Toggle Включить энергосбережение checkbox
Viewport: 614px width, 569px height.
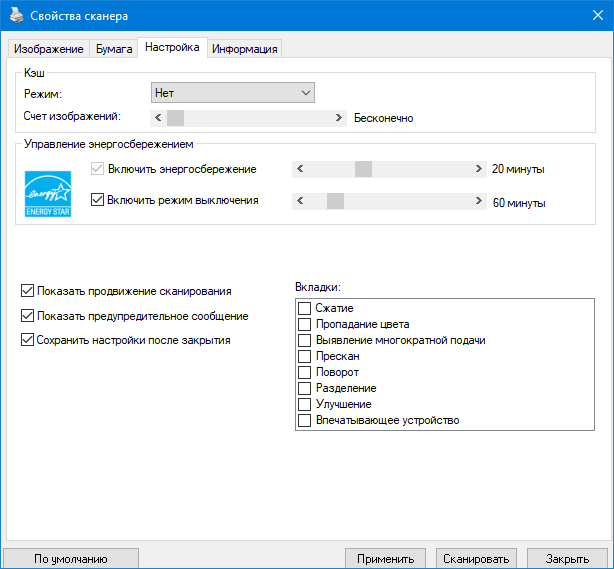pyautogui.click(x=97, y=169)
